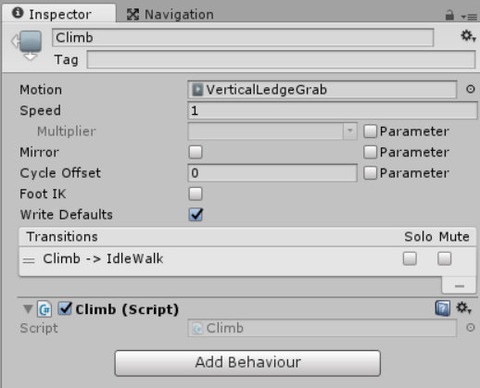The height and width of the screenshot is (388, 480).
Task: Click the C# script icon of Climb component
Action: coord(44,309)
